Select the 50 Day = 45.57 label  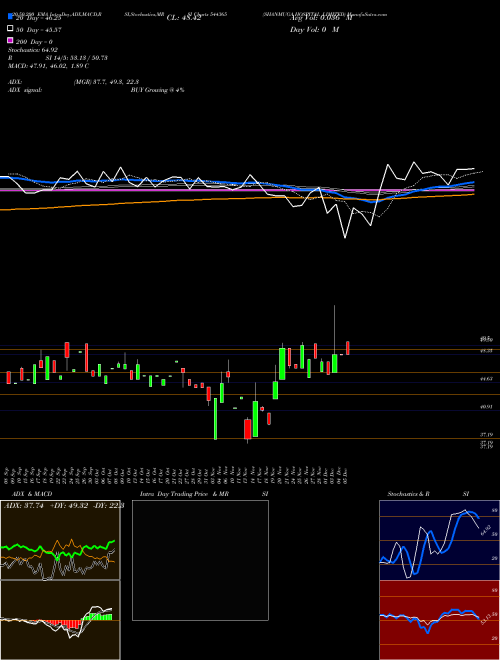pyautogui.click(x=38, y=30)
